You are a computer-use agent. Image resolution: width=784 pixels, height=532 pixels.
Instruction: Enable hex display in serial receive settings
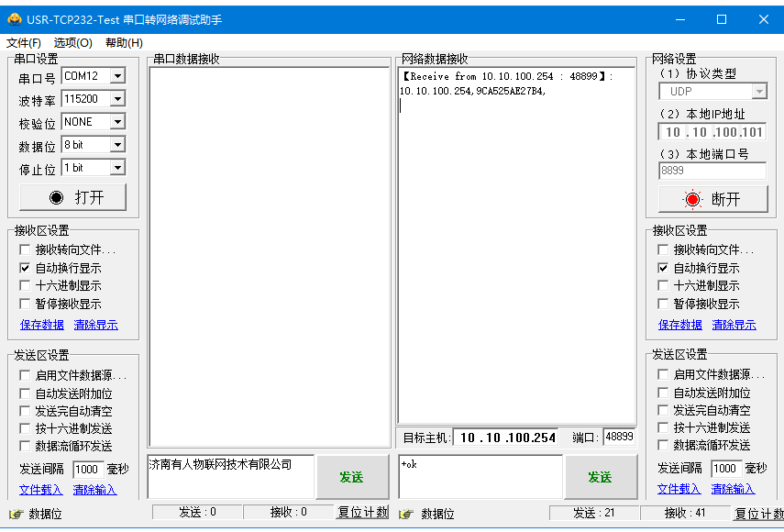25,285
